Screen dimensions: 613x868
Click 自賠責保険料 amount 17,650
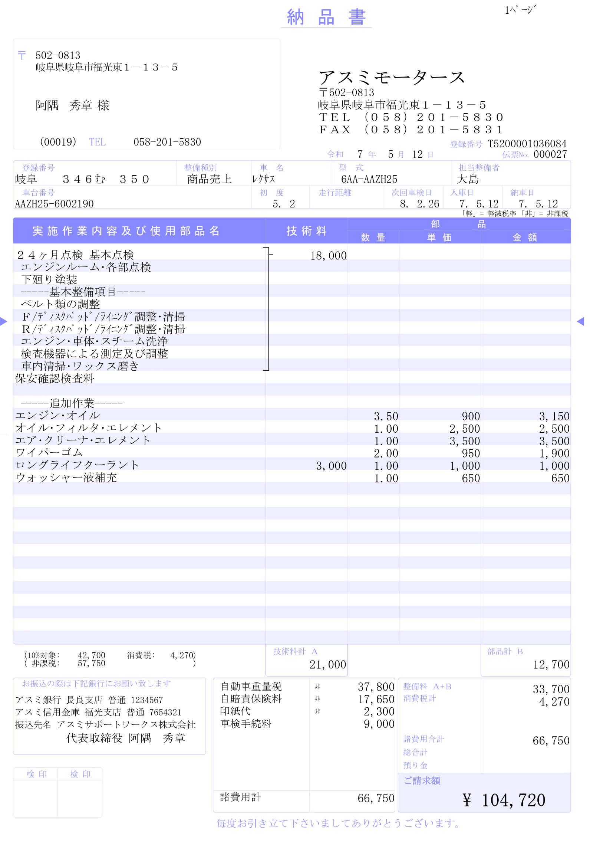376,700
